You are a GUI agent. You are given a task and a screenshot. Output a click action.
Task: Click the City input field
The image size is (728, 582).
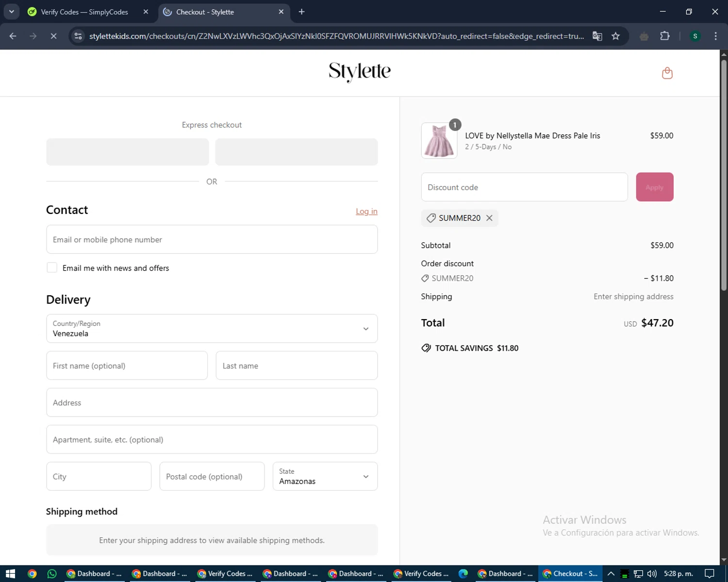[x=99, y=476]
